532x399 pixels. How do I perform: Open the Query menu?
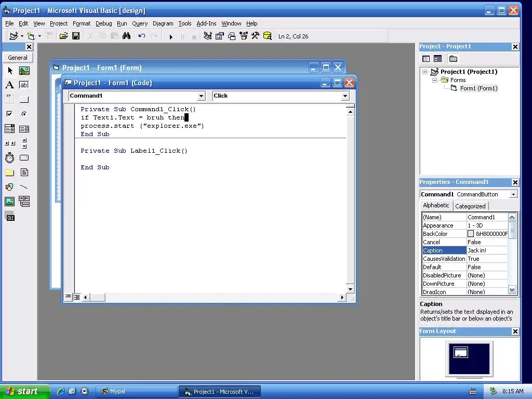(x=140, y=23)
